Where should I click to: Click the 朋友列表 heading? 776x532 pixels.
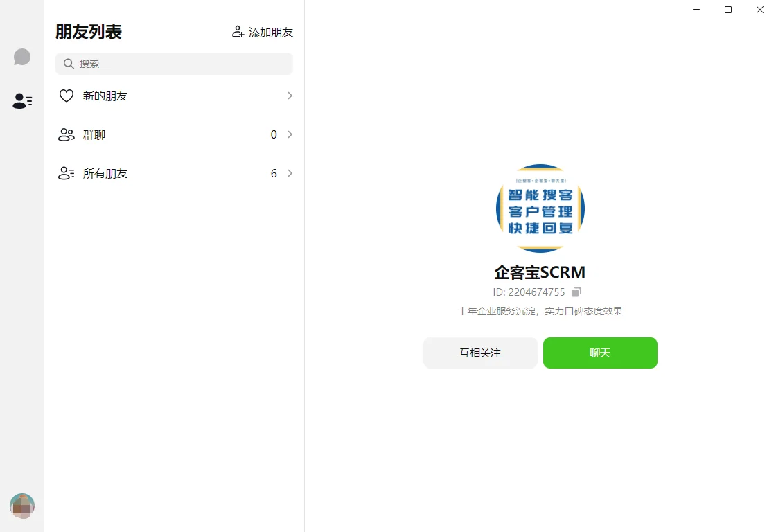coord(89,32)
